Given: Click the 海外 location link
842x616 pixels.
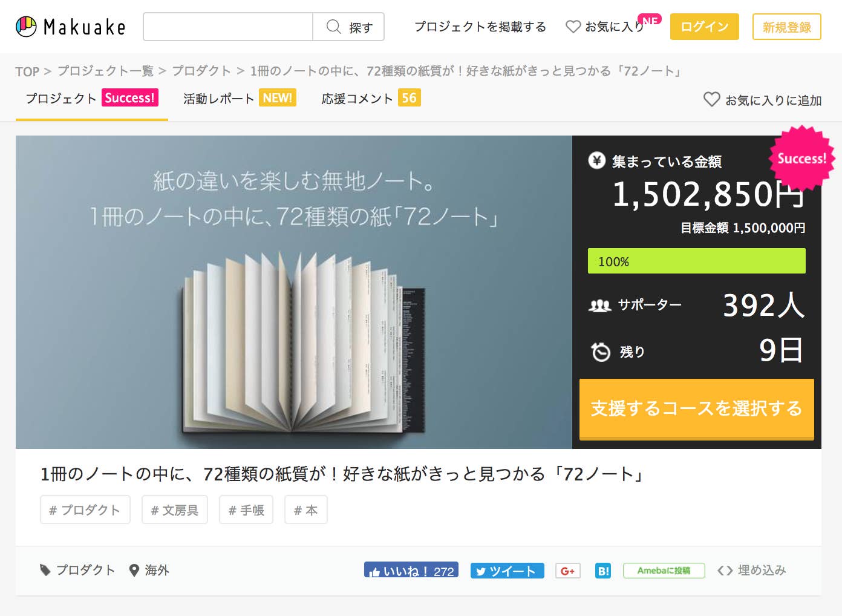Looking at the screenshot, I should (x=157, y=570).
